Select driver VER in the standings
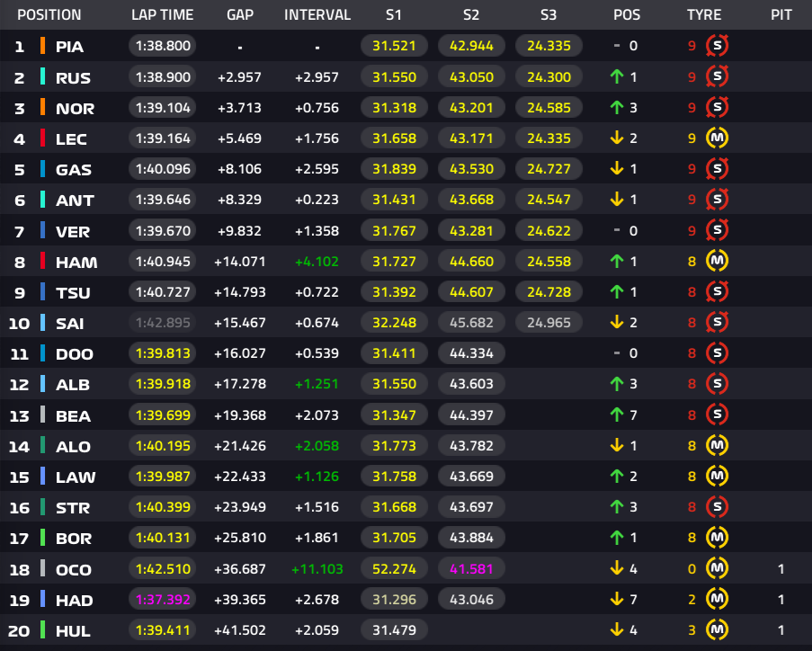 [x=73, y=231]
